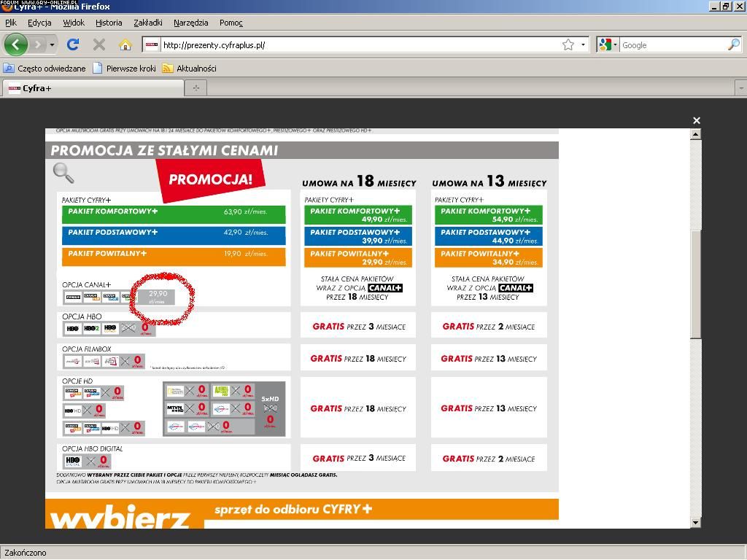This screenshot has width=747, height=560.
Task: Click the third Filmbox channel logo
Action: click(110, 362)
